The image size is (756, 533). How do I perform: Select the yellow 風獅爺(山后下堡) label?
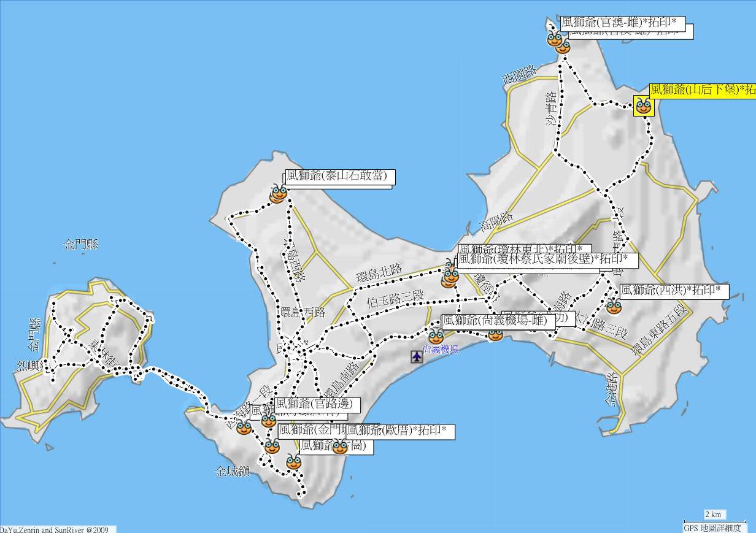[702, 91]
